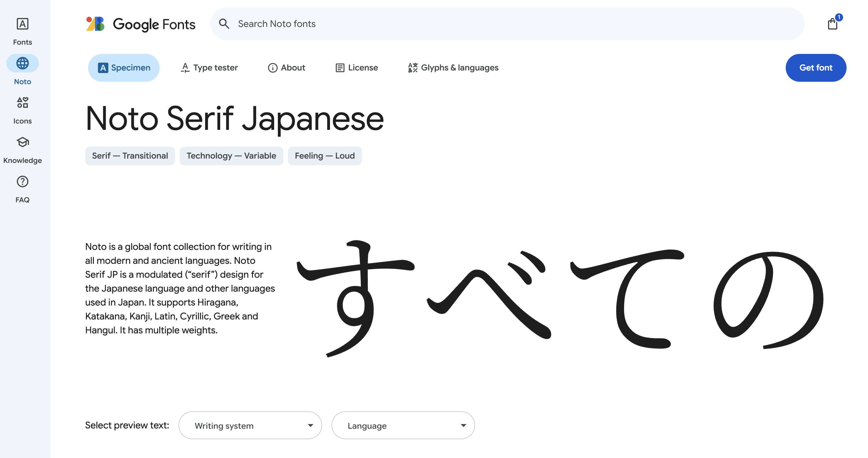
Task: Switch to the Type tester tab
Action: 209,68
